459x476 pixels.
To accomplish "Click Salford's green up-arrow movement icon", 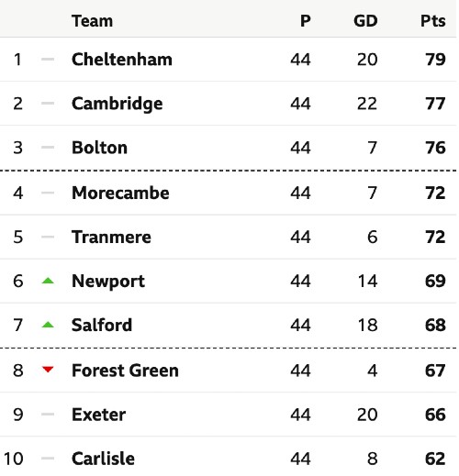I will pos(48,325).
